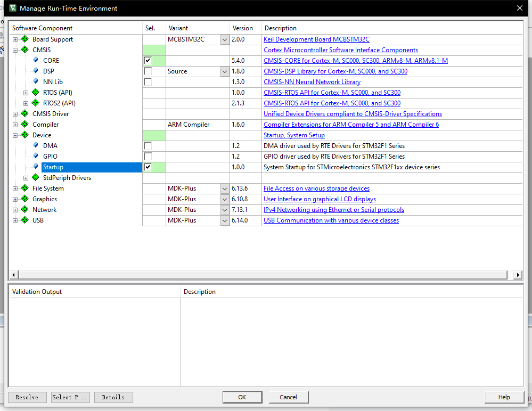Collapse the Device tree node
The image size is (532, 411).
point(15,135)
